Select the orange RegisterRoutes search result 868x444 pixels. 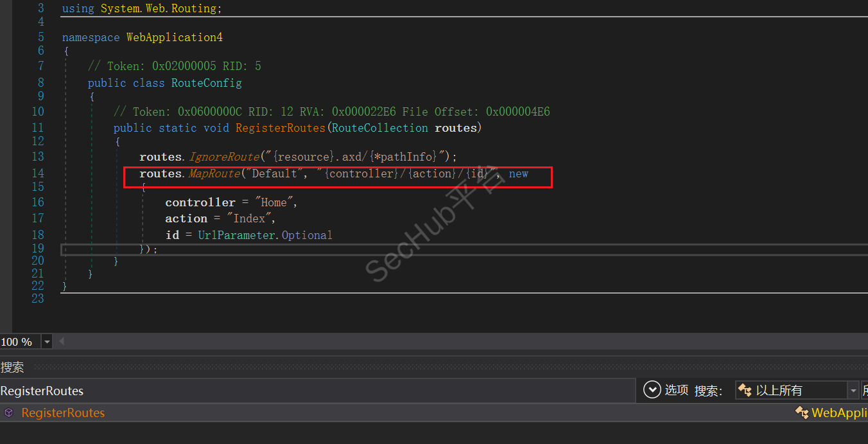click(x=63, y=413)
